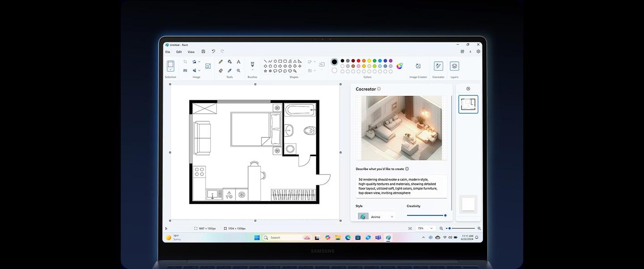Click the fit to window icon

click(x=410, y=228)
